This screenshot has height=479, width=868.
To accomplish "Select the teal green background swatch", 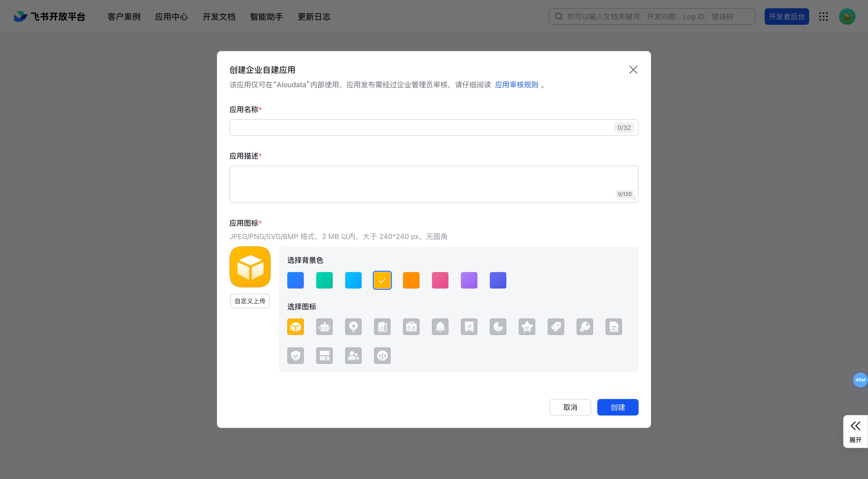I will click(x=324, y=280).
